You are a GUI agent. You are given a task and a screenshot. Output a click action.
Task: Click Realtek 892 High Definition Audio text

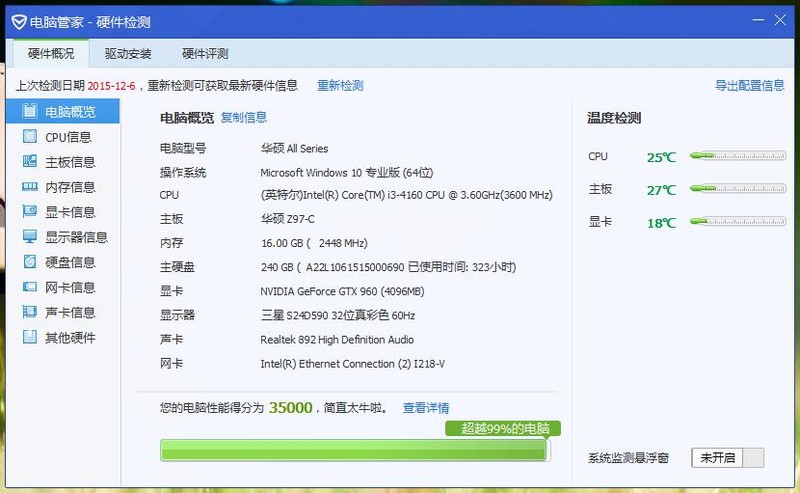pyautogui.click(x=337, y=339)
